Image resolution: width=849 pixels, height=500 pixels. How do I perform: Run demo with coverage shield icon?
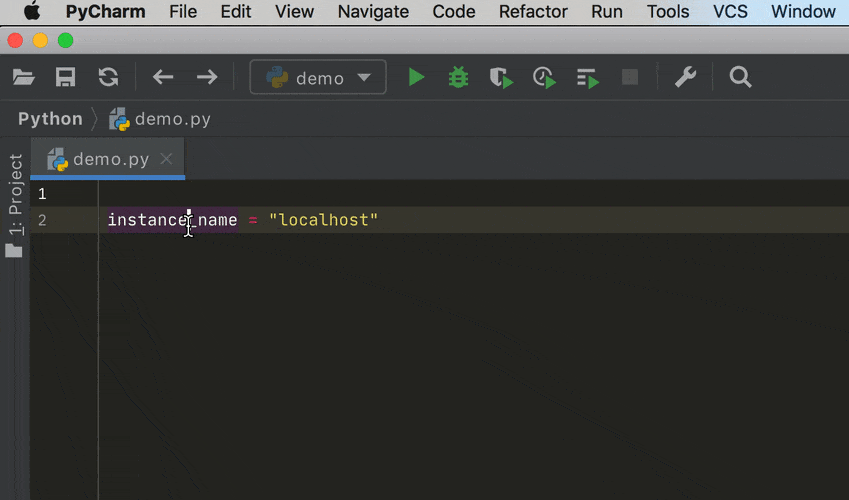coord(501,78)
